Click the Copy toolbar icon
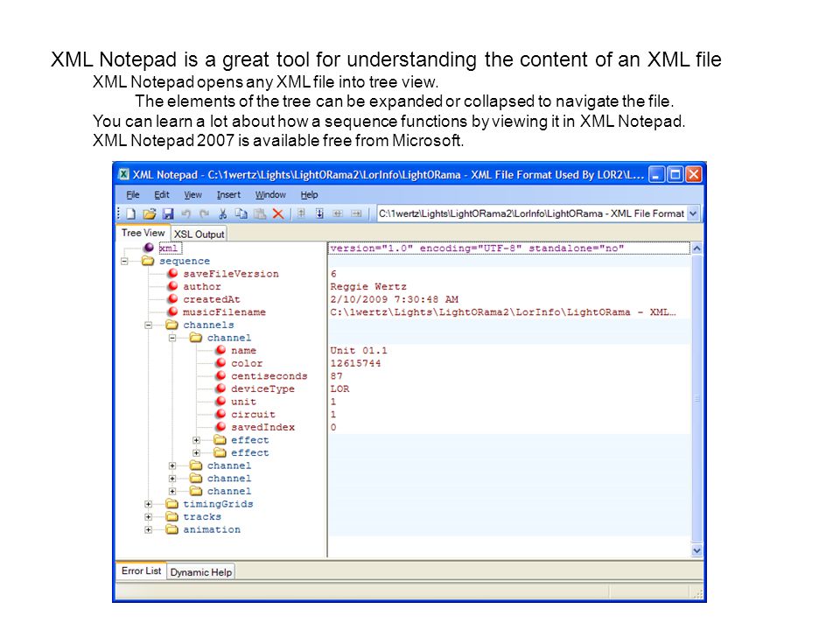Viewport: 840px width, 630px height. tap(241, 213)
